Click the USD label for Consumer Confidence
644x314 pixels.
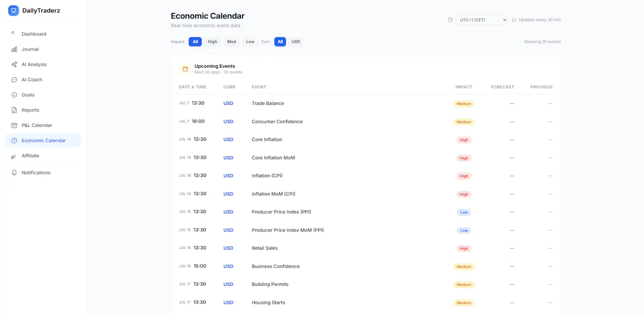[228, 121]
